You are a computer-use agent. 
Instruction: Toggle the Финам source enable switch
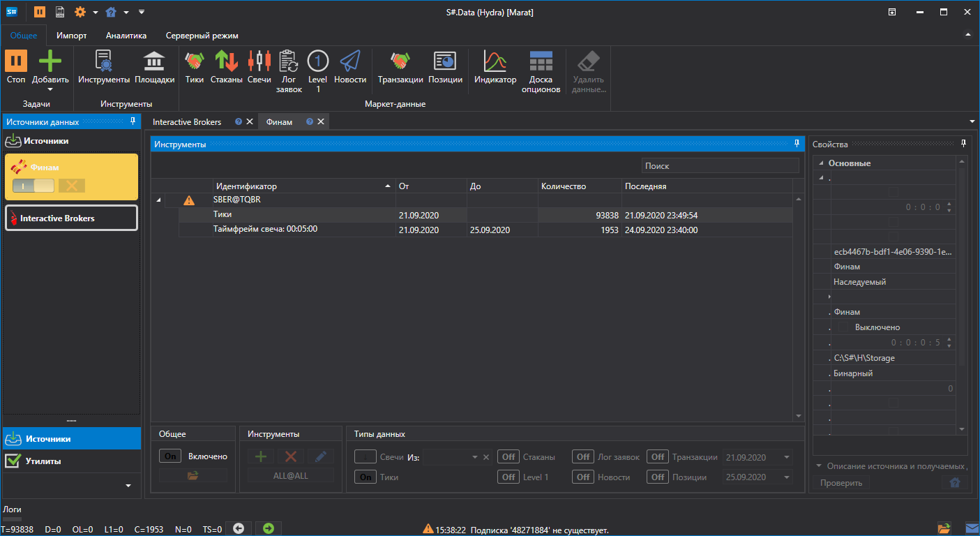(x=33, y=186)
